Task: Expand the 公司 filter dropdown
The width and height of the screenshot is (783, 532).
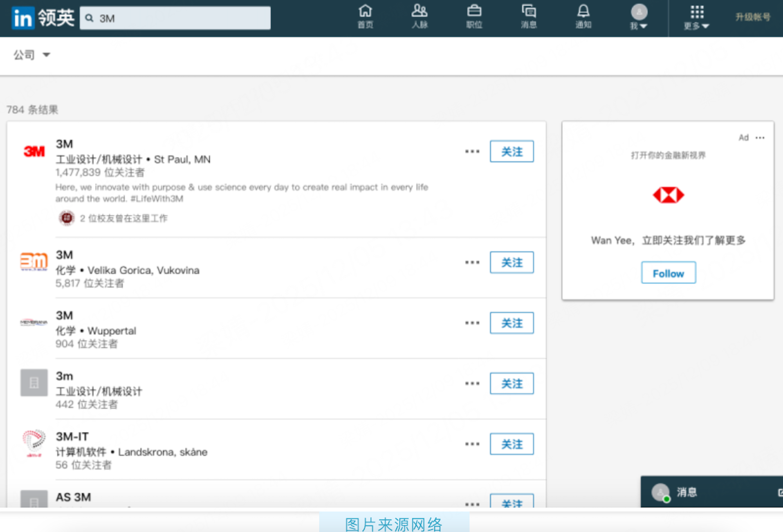Action: (32, 55)
